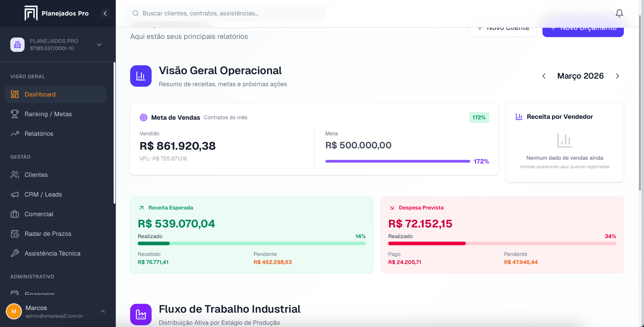
Task: Open the Dashboard menu item
Action: click(56, 94)
